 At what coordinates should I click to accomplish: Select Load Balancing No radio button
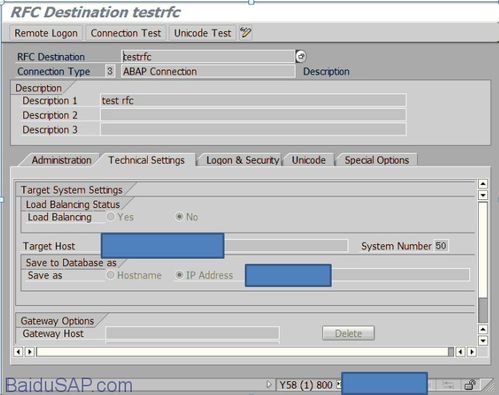[179, 217]
